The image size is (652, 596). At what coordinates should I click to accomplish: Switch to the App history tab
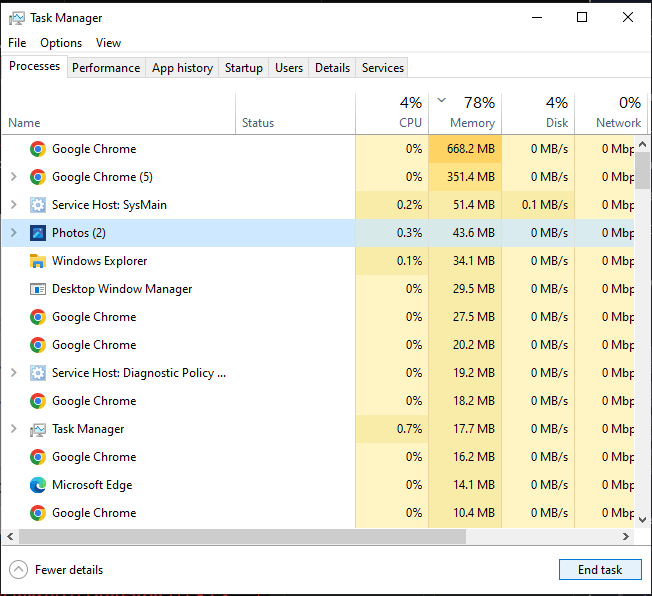(x=182, y=68)
